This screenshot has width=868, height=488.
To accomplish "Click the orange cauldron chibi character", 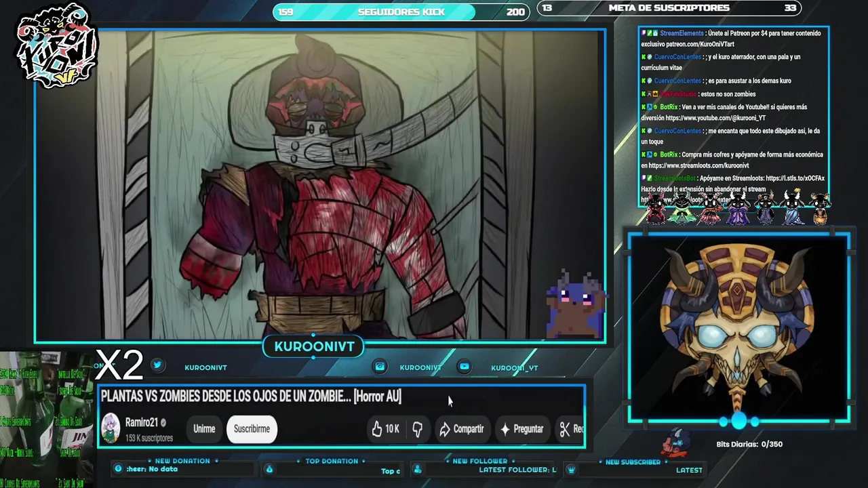I will [x=820, y=209].
